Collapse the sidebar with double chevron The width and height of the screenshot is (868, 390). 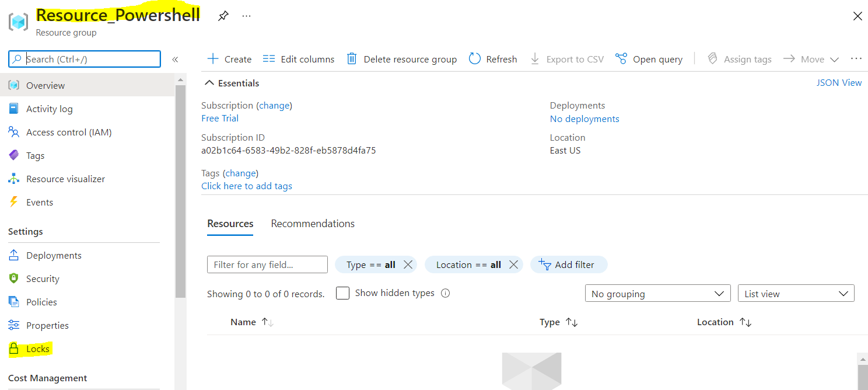[175, 60]
